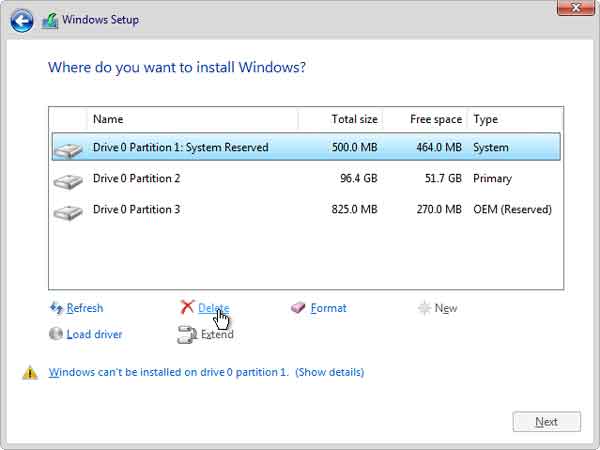Sort by the Name column header
Screen dimensions: 600x450
pyautogui.click(x=192, y=119)
